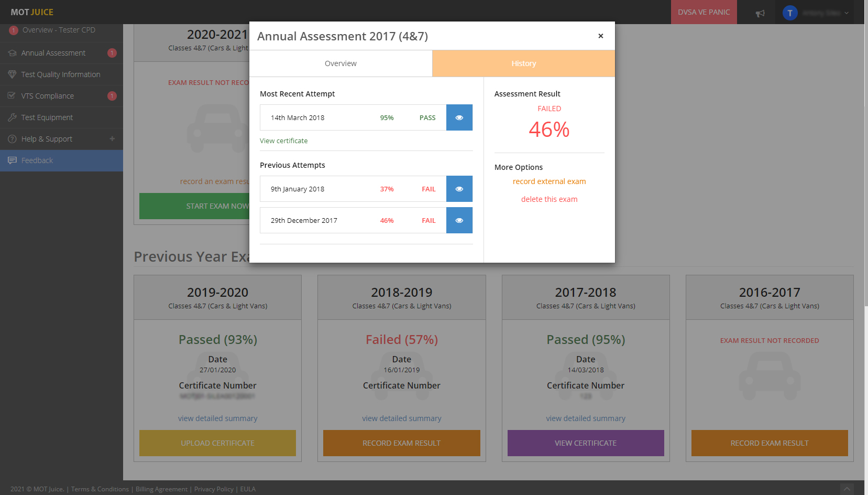Open Test Quality Information menu item

point(61,74)
